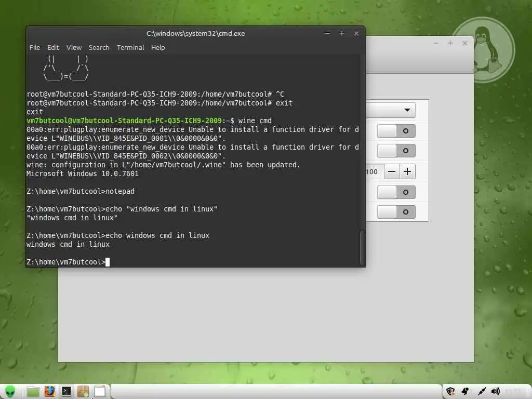Click the 'wine cmd' command text
The width and height of the screenshot is (532, 399).
[x=255, y=121]
